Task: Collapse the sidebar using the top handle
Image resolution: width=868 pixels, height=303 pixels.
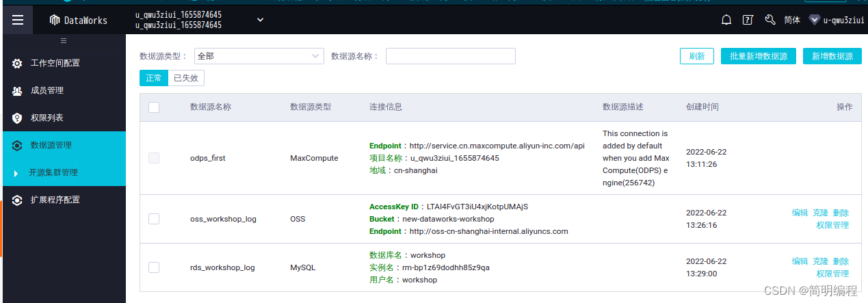Action: [x=63, y=41]
